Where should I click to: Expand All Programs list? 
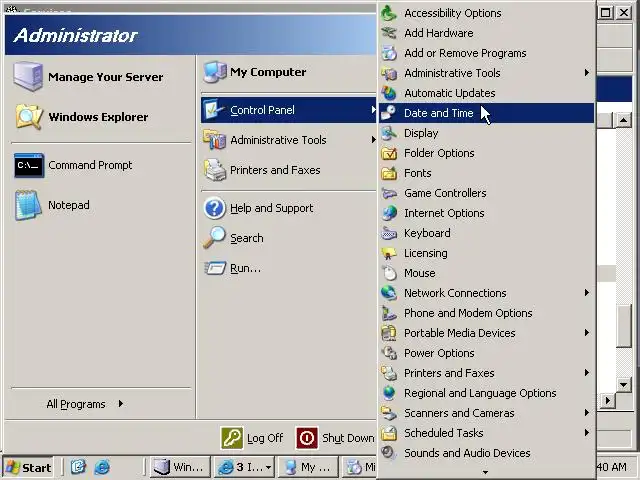tap(84, 404)
